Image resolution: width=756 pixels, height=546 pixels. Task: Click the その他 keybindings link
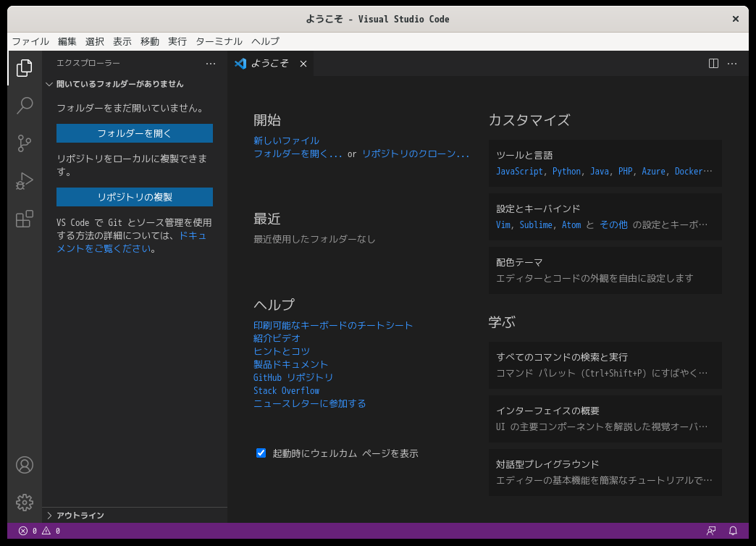click(x=613, y=225)
